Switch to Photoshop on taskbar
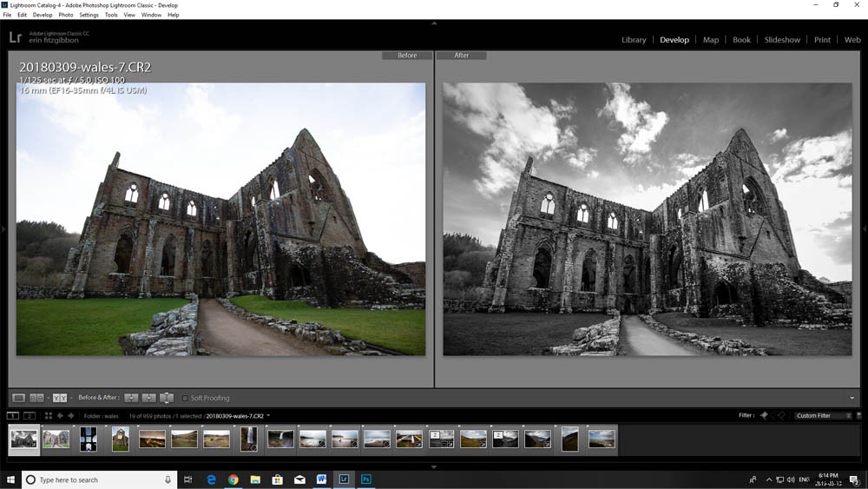 pos(366,479)
